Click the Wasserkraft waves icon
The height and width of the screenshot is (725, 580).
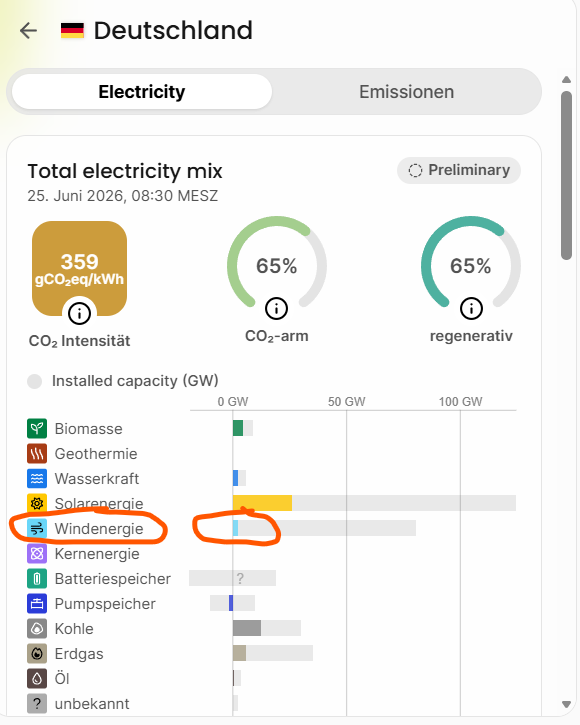pos(37,479)
